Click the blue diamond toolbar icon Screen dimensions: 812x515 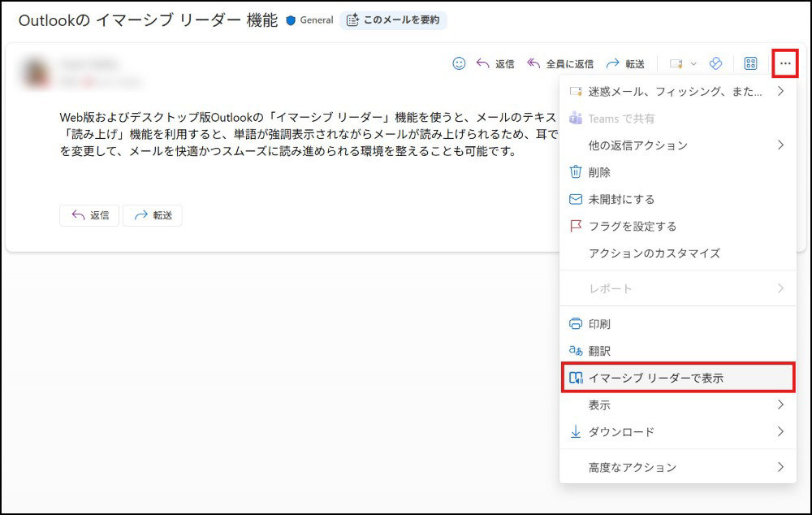tap(715, 63)
